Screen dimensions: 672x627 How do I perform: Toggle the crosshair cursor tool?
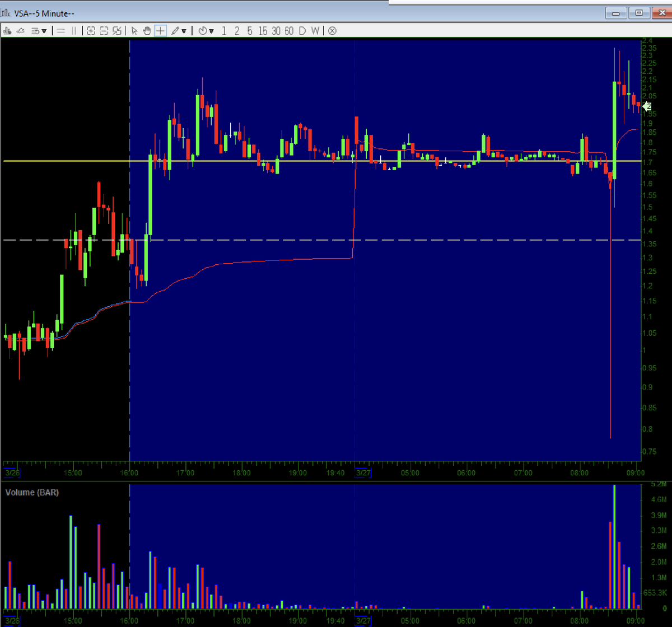(x=160, y=31)
